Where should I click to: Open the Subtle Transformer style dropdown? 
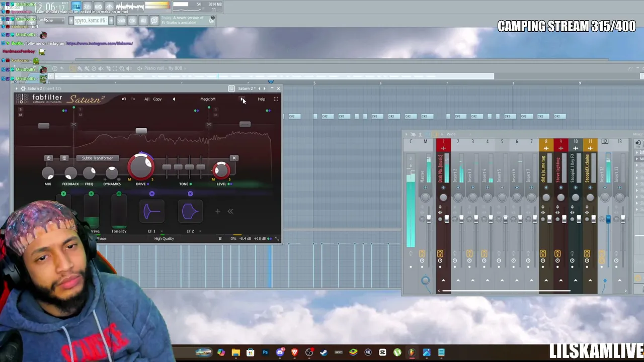(x=98, y=158)
